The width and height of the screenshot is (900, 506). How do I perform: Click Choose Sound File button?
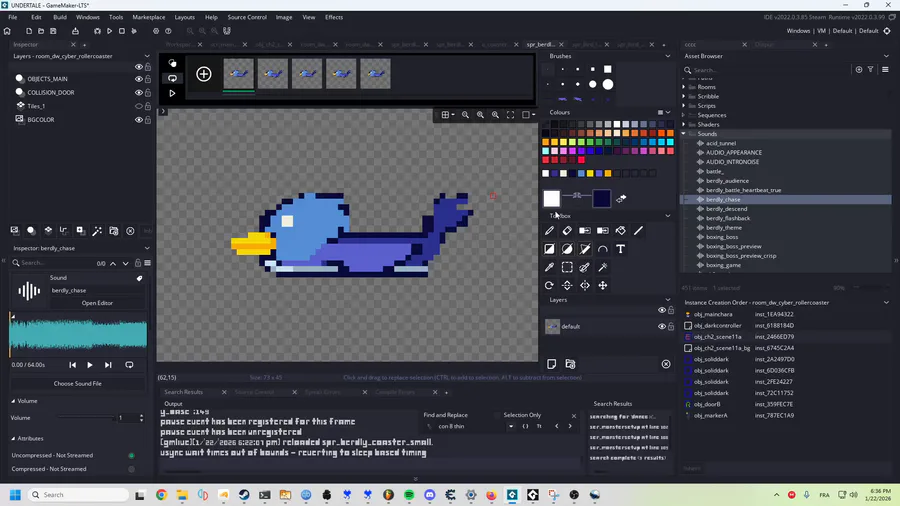[77, 383]
